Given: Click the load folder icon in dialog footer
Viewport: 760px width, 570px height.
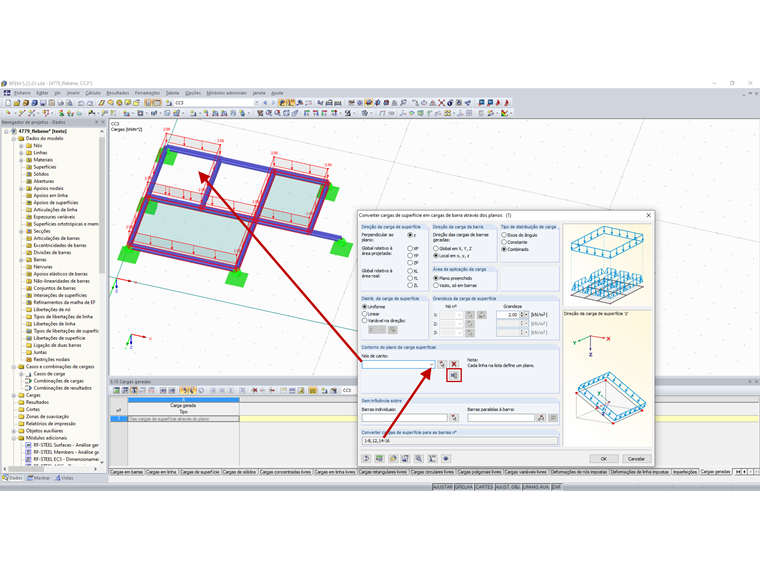Looking at the screenshot, I should point(393,459).
